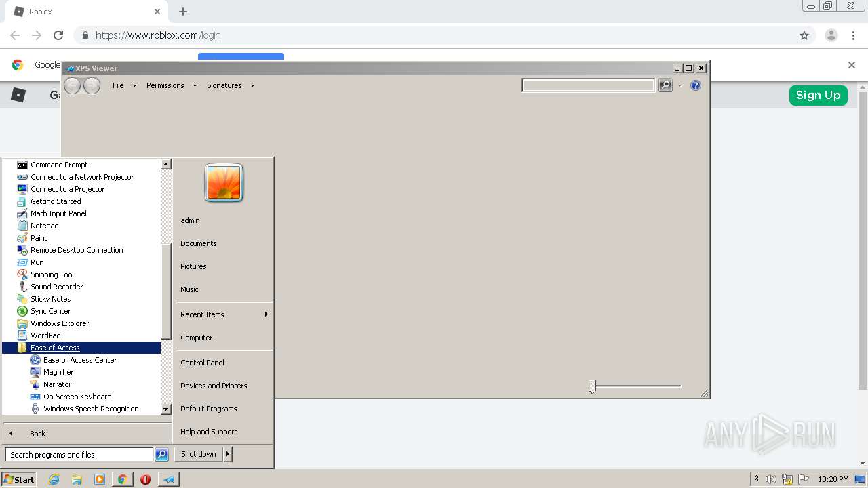Viewport: 868px width, 488px height.
Task: Open Music from the Start menu
Action: tap(189, 289)
